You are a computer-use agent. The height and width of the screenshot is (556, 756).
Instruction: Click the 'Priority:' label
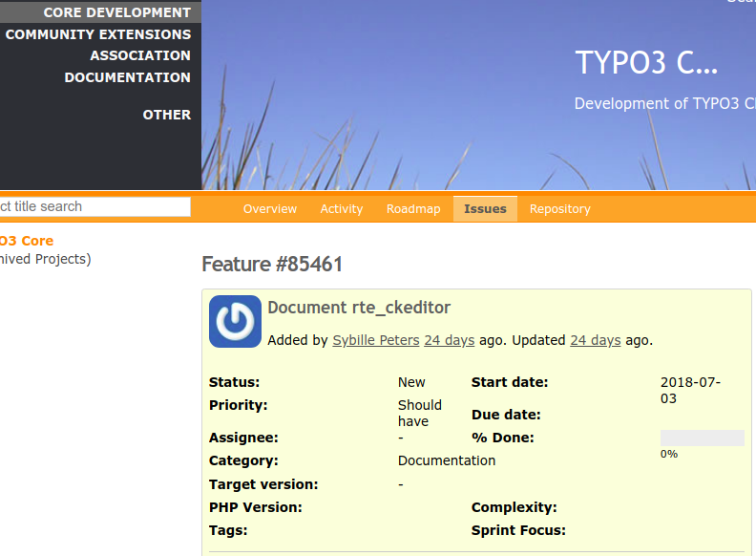pyautogui.click(x=239, y=405)
